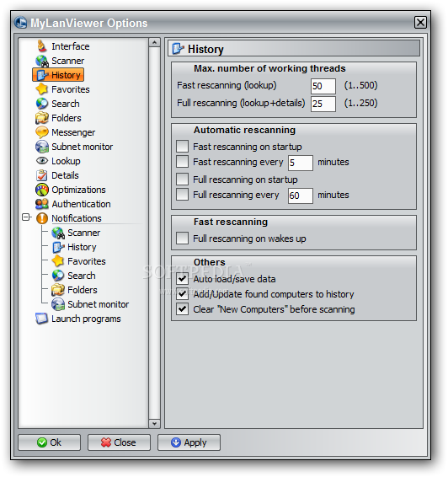448x477 pixels.
Task: Click the full rescanning interval field showing 60
Action: pyautogui.click(x=301, y=196)
